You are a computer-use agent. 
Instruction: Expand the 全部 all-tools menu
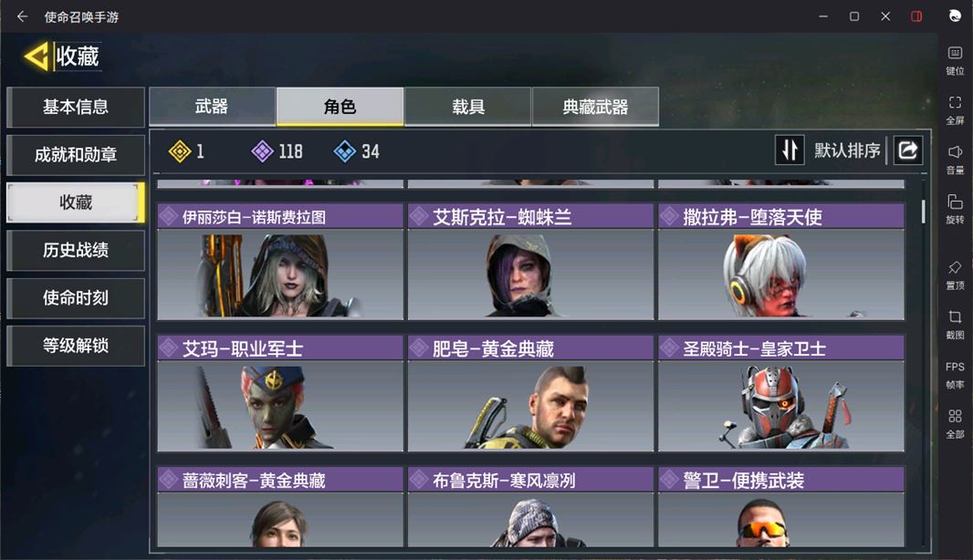tap(955, 423)
